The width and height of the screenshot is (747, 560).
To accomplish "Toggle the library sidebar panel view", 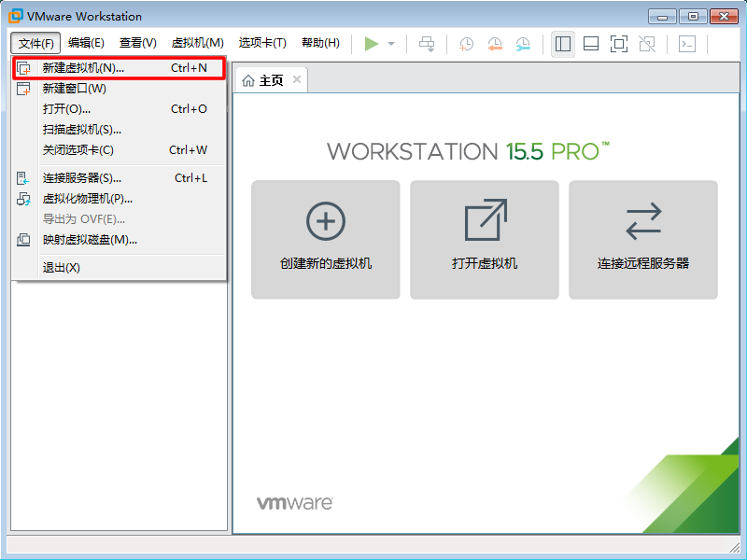I will coord(562,44).
